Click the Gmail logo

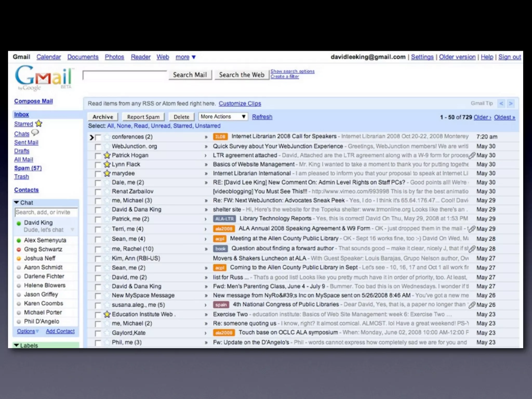(x=44, y=78)
